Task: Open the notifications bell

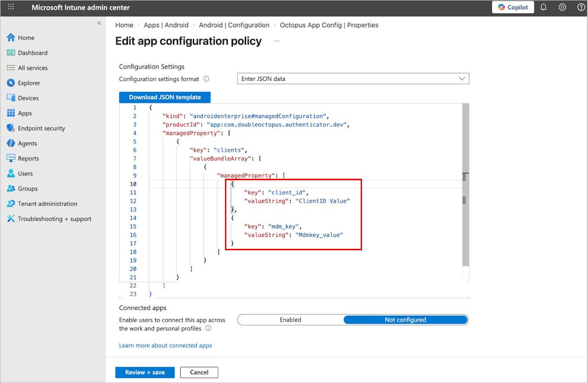Action: [543, 7]
